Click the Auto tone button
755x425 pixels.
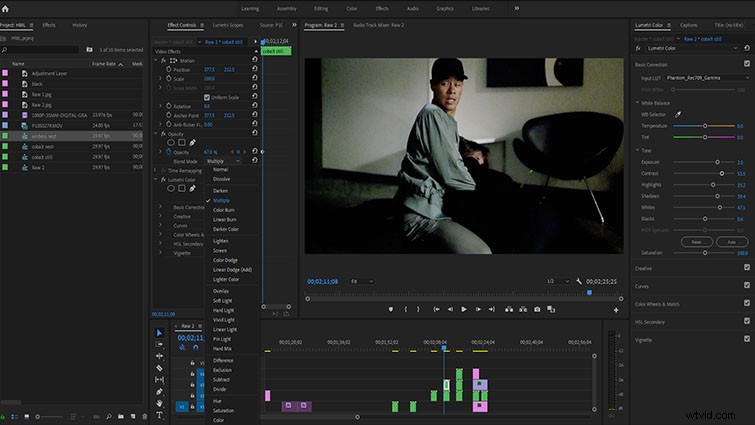click(731, 242)
